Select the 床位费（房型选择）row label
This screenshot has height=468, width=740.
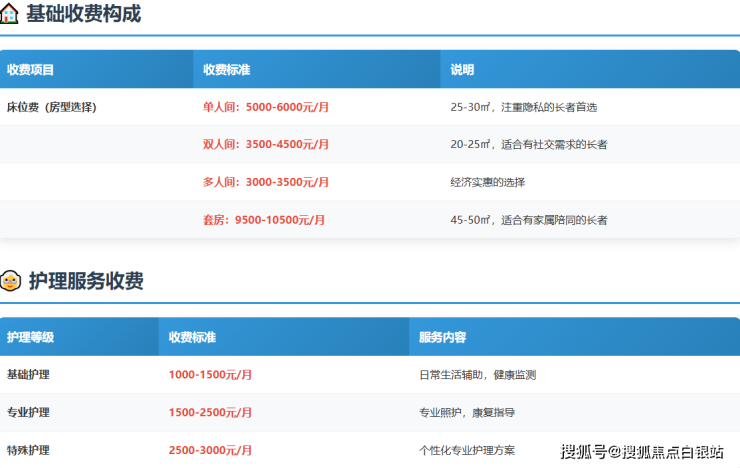52,107
